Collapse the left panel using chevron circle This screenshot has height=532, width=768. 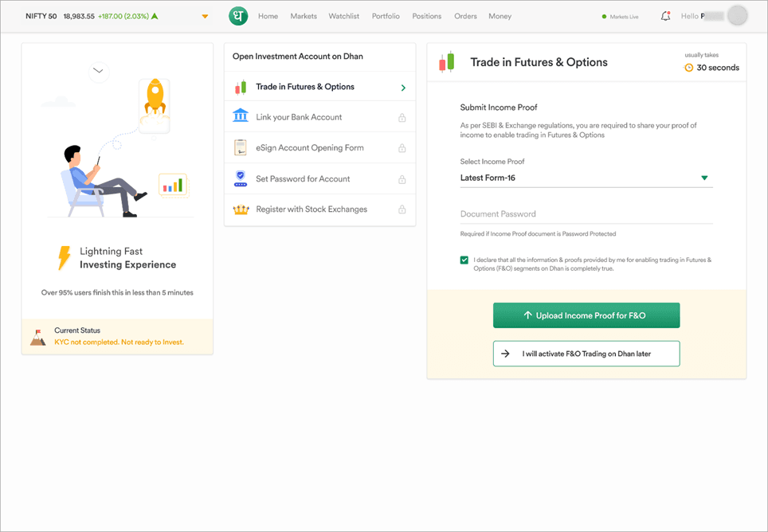click(x=98, y=71)
